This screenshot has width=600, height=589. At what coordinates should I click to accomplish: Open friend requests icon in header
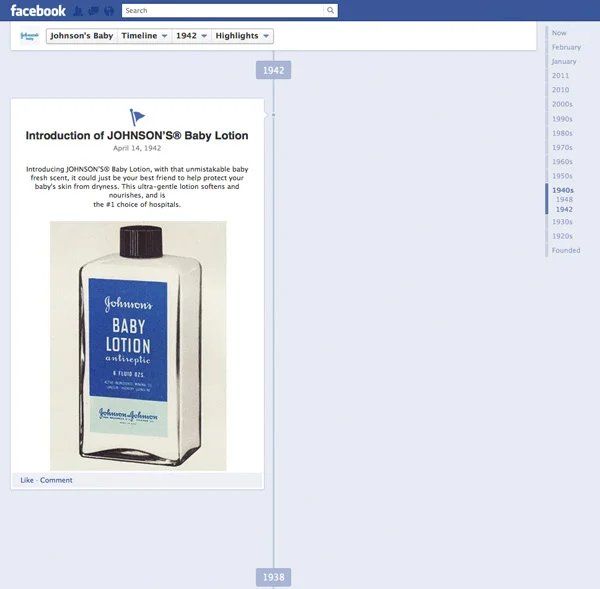click(x=78, y=11)
